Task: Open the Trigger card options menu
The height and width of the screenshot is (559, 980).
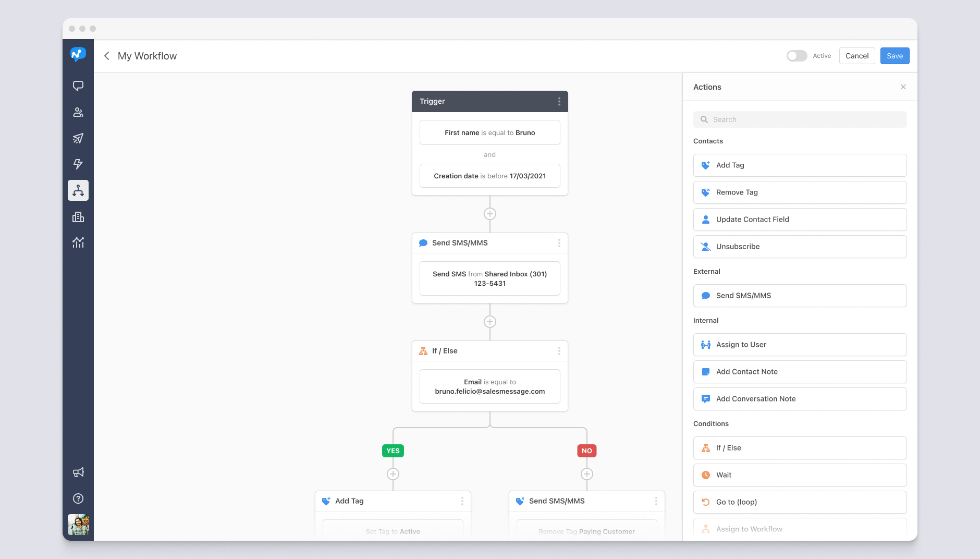Action: click(x=559, y=101)
